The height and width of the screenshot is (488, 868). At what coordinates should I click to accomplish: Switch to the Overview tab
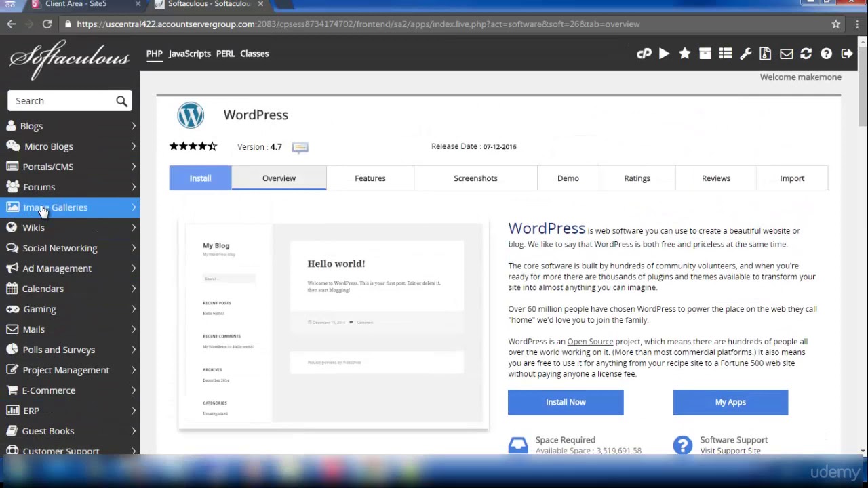279,178
